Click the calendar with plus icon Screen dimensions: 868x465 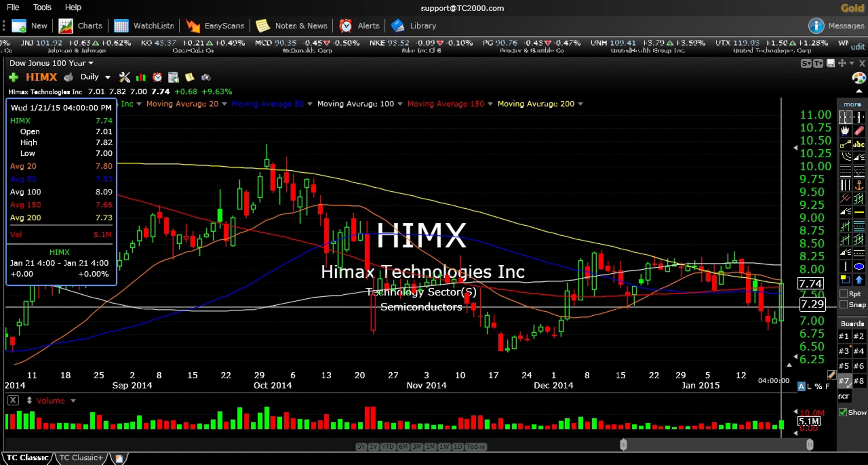[x=173, y=77]
